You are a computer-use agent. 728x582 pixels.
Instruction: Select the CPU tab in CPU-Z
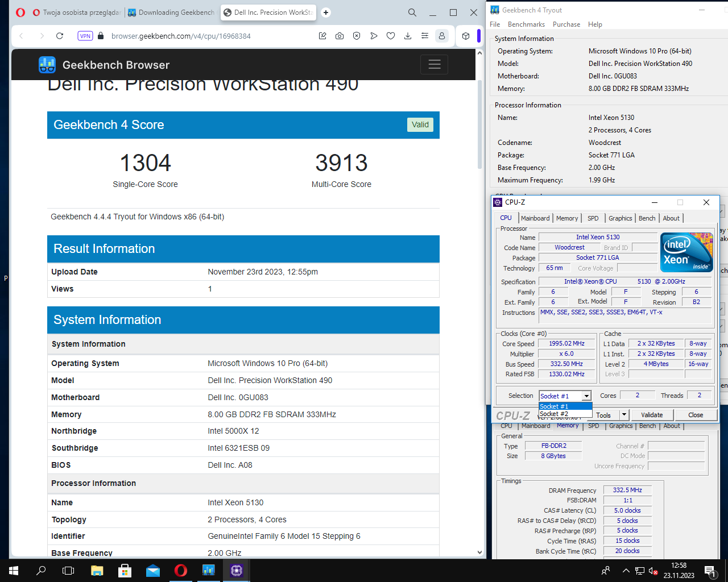pyautogui.click(x=506, y=218)
